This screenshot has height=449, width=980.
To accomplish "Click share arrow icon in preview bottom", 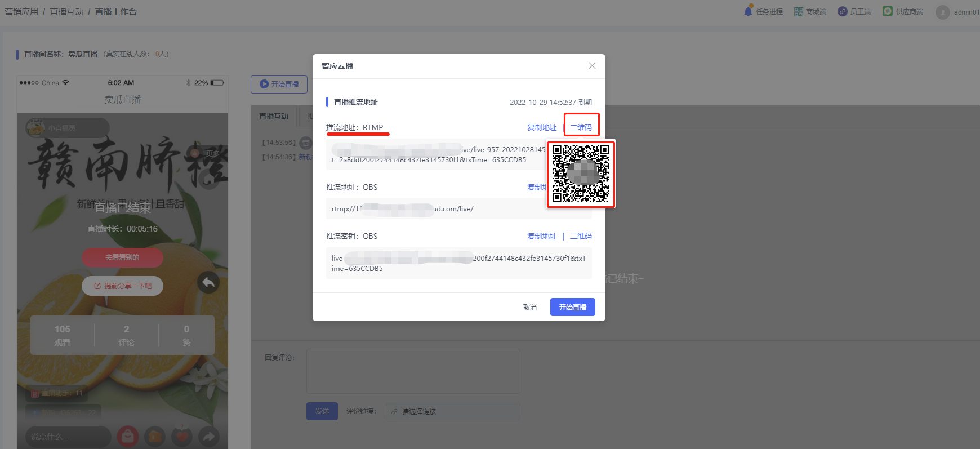I will tap(209, 437).
